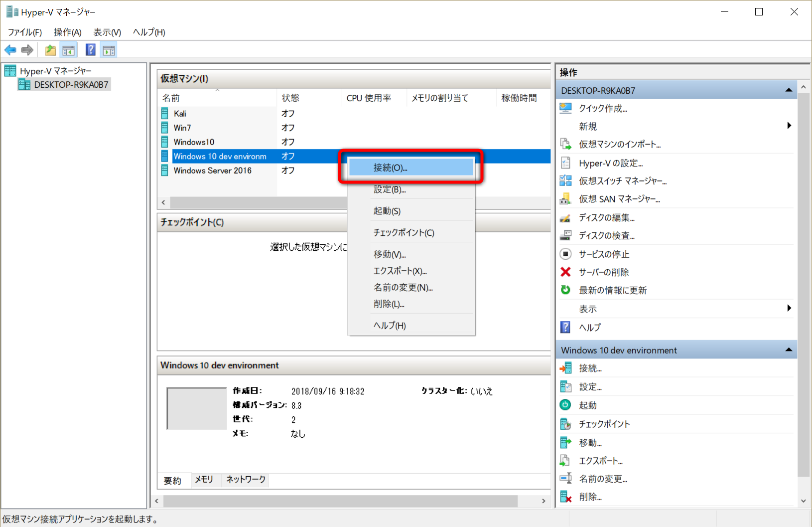
Task: Click 設定... link in VM actions
Action: (590, 386)
